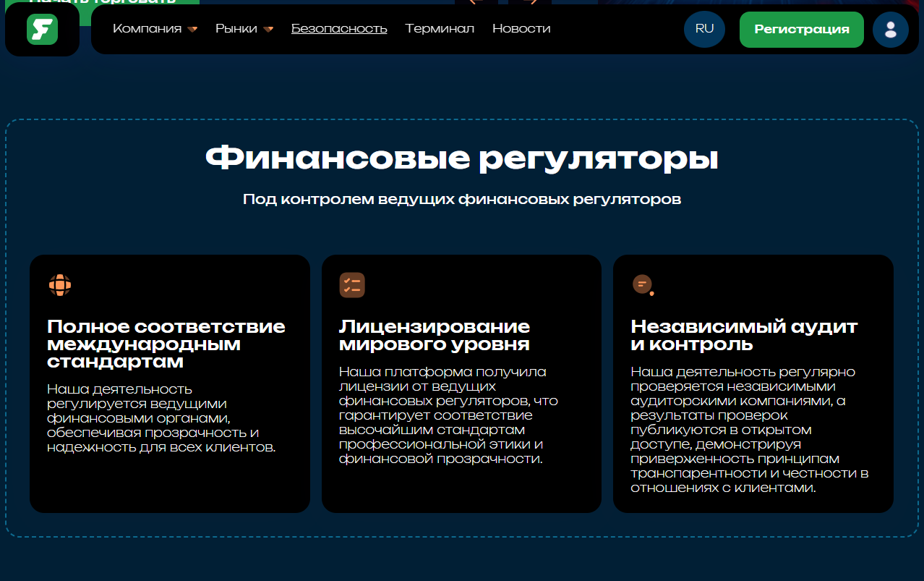Click the checklist icon on the licensing card
This screenshot has height=581, width=924.
[352, 285]
